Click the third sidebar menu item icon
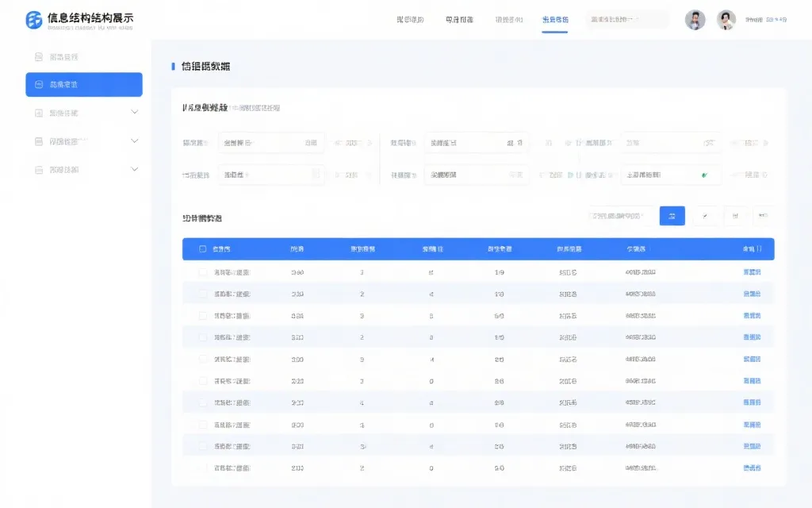This screenshot has width=812, height=508. (x=39, y=113)
